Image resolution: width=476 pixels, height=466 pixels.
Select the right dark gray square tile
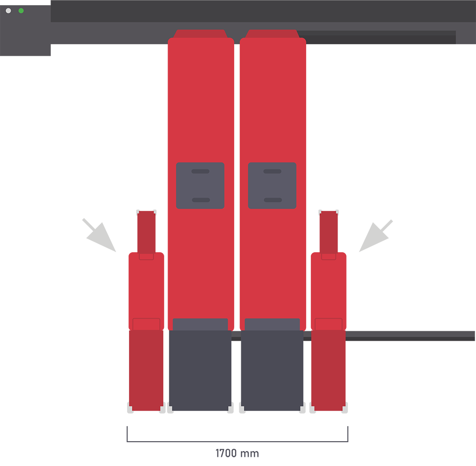(x=272, y=186)
